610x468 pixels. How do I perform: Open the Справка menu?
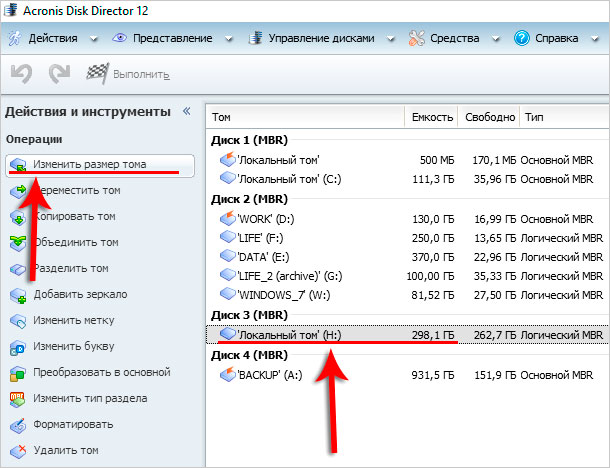[x=557, y=38]
